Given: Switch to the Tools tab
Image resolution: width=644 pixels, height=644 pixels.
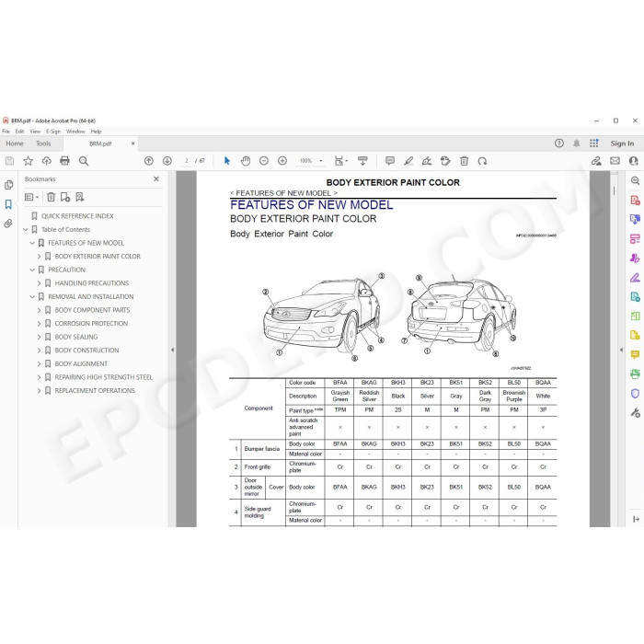Looking at the screenshot, I should coord(43,144).
